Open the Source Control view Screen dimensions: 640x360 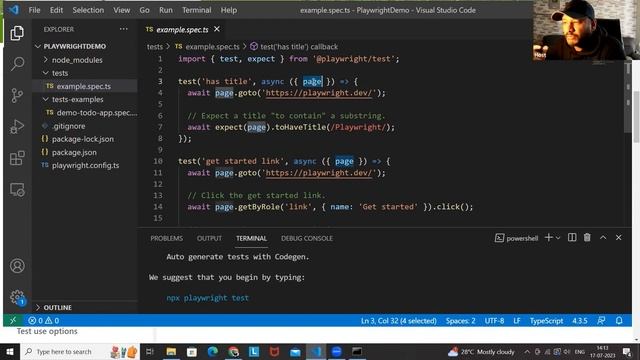pyautogui.click(x=17, y=95)
